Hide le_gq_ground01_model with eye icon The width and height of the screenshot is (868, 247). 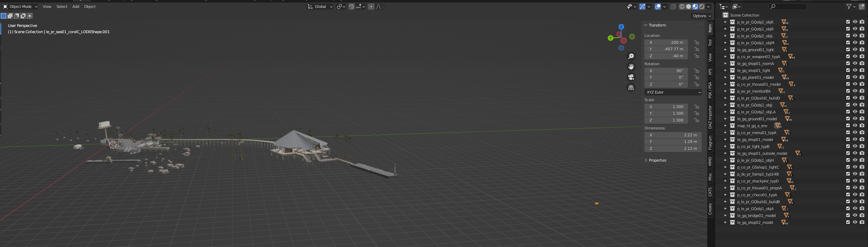[x=855, y=118]
